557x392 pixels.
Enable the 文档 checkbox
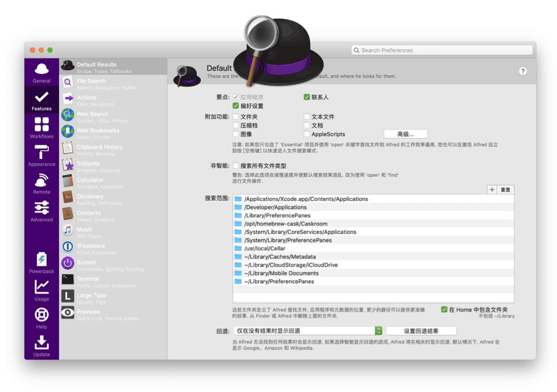[x=307, y=125]
